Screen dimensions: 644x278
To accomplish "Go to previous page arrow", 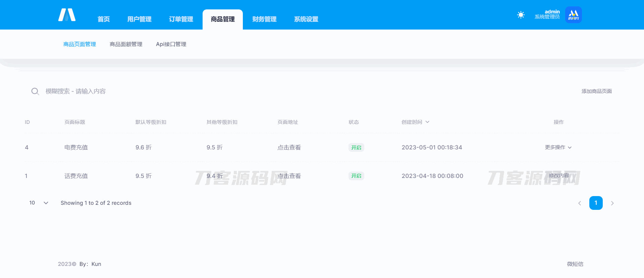I will tap(579, 203).
